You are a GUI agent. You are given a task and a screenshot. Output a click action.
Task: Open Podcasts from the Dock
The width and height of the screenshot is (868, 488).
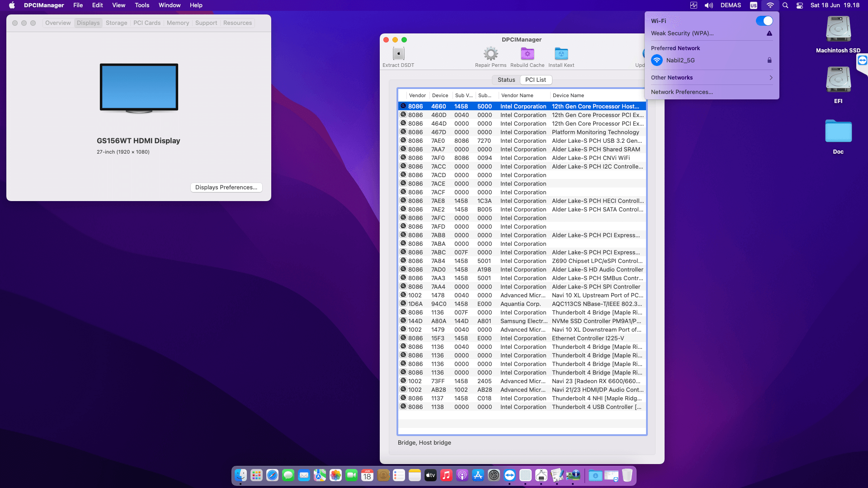462,475
